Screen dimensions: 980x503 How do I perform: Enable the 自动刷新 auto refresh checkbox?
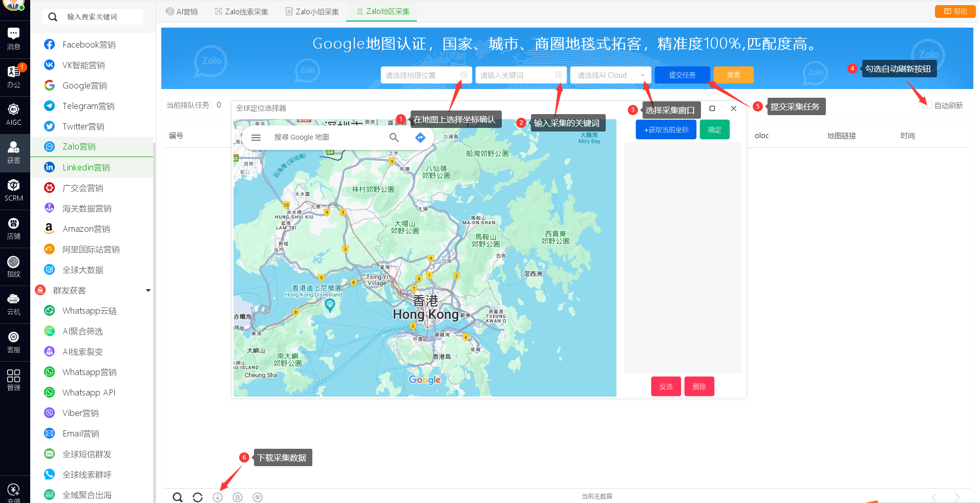[928, 105]
